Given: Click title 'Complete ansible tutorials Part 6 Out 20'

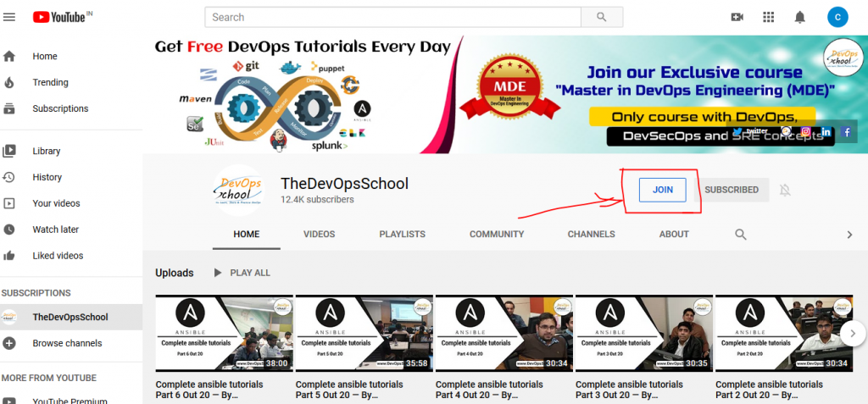Looking at the screenshot, I should click(209, 390).
